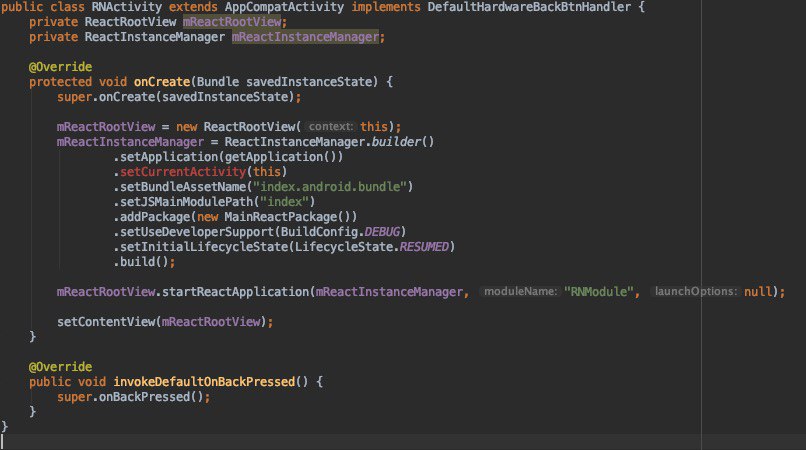806x450 pixels.
Task: Click the MainReactPackage constructor
Action: coord(281,217)
